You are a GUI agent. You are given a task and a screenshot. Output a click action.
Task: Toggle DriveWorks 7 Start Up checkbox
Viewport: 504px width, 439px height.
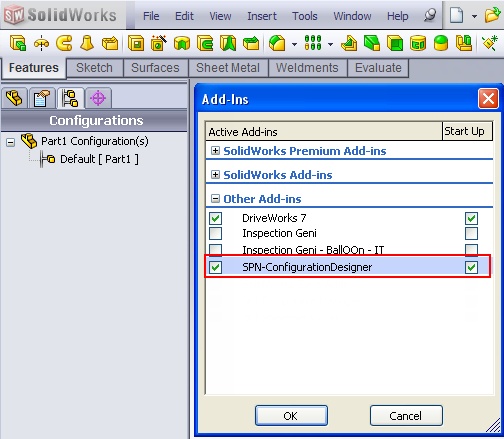coord(471,218)
